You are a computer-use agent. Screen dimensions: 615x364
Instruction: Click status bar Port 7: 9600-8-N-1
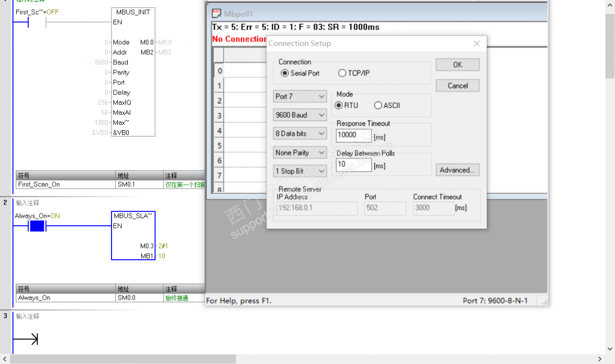(495, 301)
